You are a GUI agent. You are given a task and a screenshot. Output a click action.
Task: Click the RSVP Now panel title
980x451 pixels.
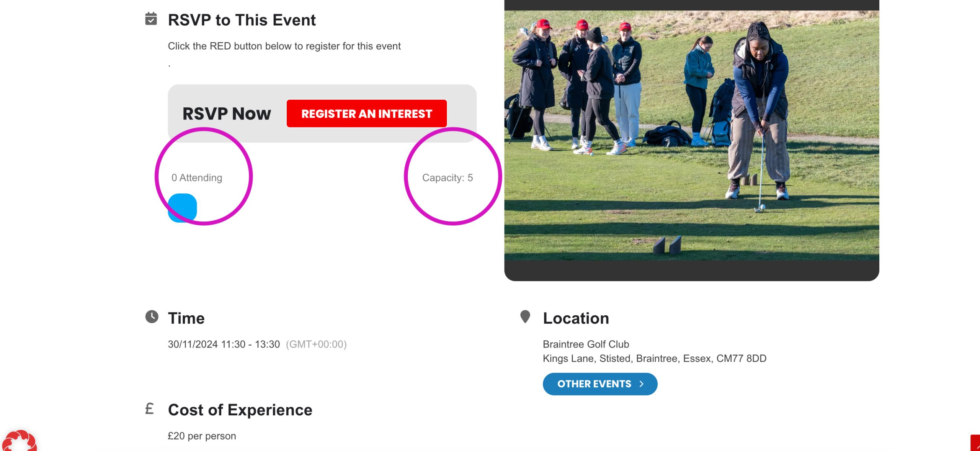click(x=227, y=114)
